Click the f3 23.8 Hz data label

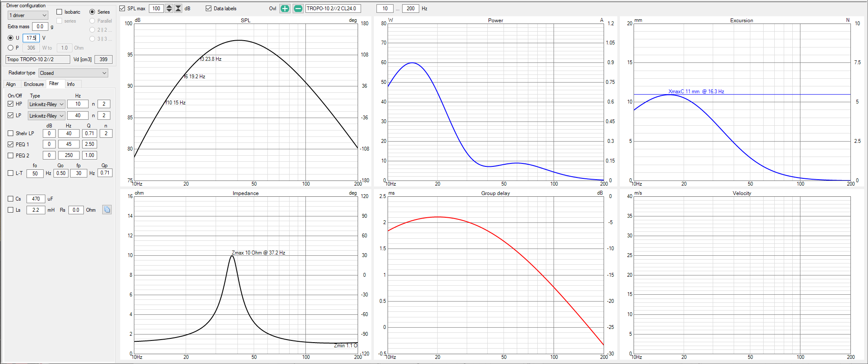(x=211, y=59)
